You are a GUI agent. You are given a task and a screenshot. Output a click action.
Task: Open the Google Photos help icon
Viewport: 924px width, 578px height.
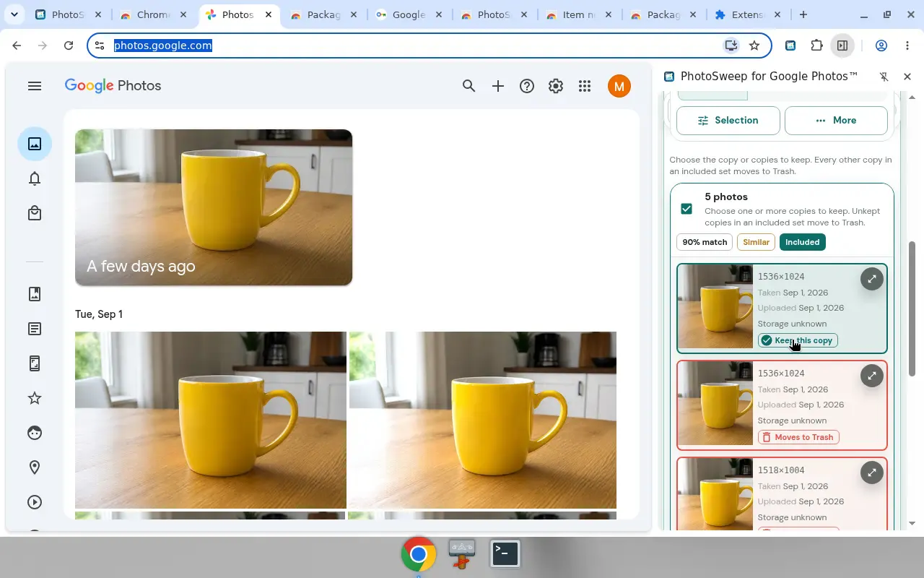tap(527, 86)
